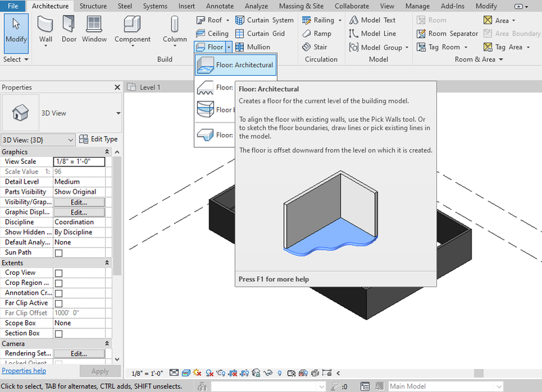Image resolution: width=542 pixels, height=392 pixels.
Task: Select the Area tool
Action: coord(496,20)
